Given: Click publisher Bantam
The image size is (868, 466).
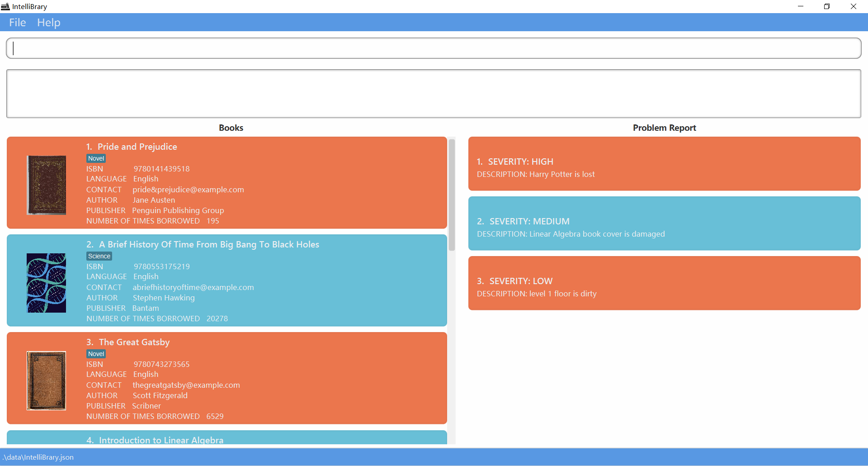Looking at the screenshot, I should tap(146, 308).
